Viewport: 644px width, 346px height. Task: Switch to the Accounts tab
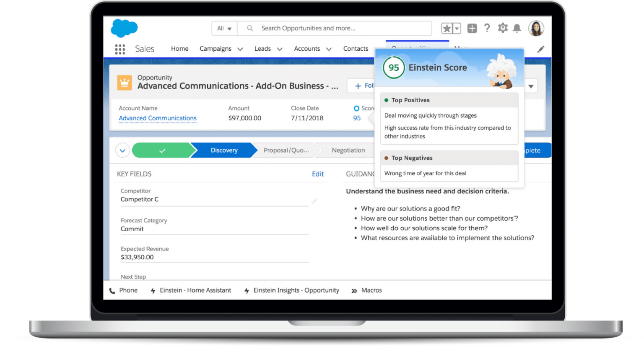coord(307,49)
